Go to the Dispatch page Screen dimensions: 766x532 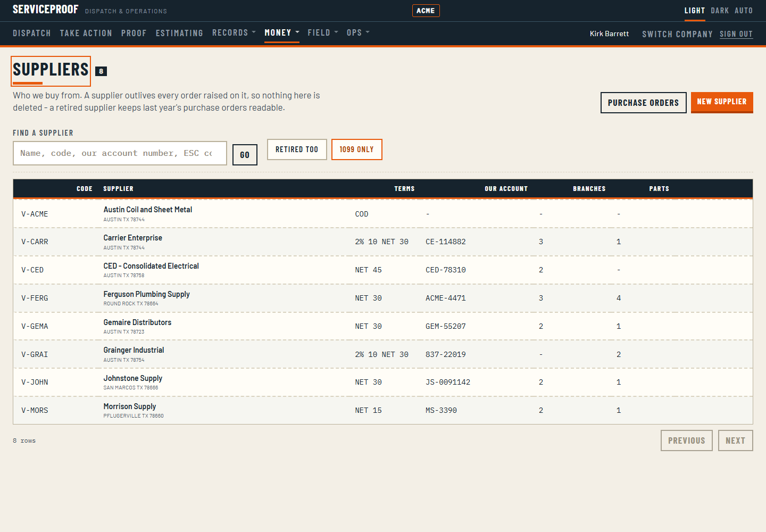[32, 33]
